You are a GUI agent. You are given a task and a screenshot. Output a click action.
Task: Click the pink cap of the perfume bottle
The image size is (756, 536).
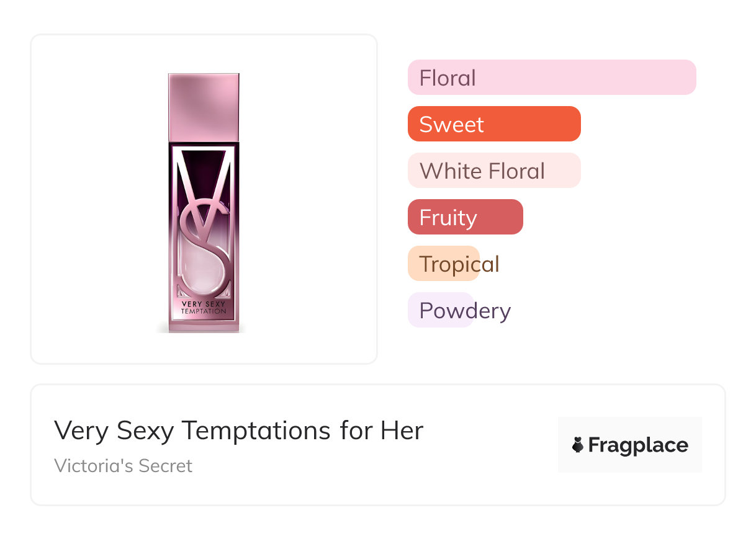point(204,107)
